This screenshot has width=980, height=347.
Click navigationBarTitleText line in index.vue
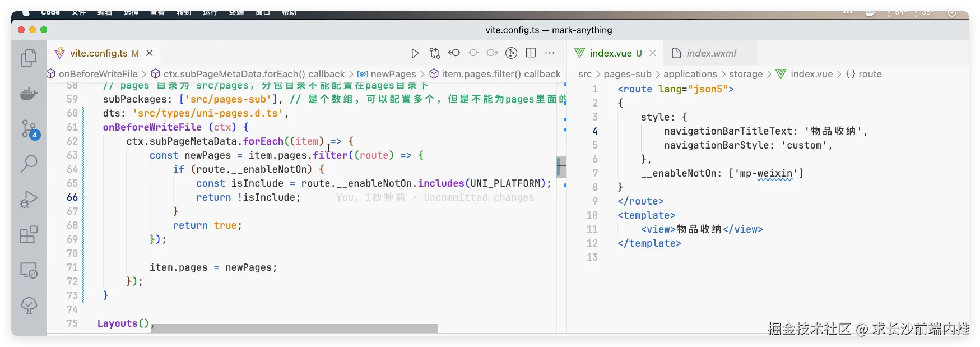(765, 131)
